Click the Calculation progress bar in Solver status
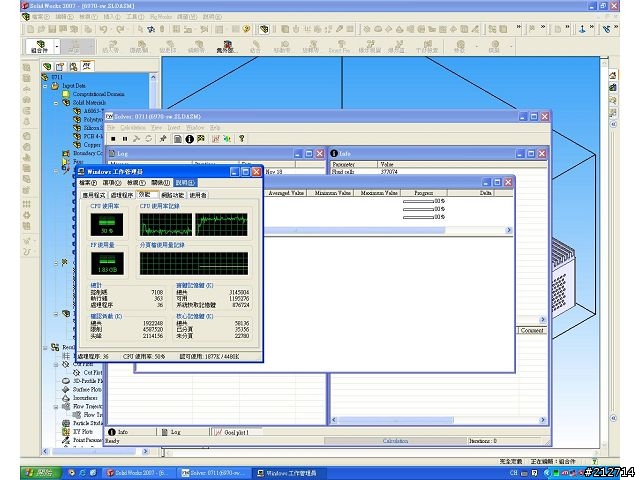 click(395, 441)
